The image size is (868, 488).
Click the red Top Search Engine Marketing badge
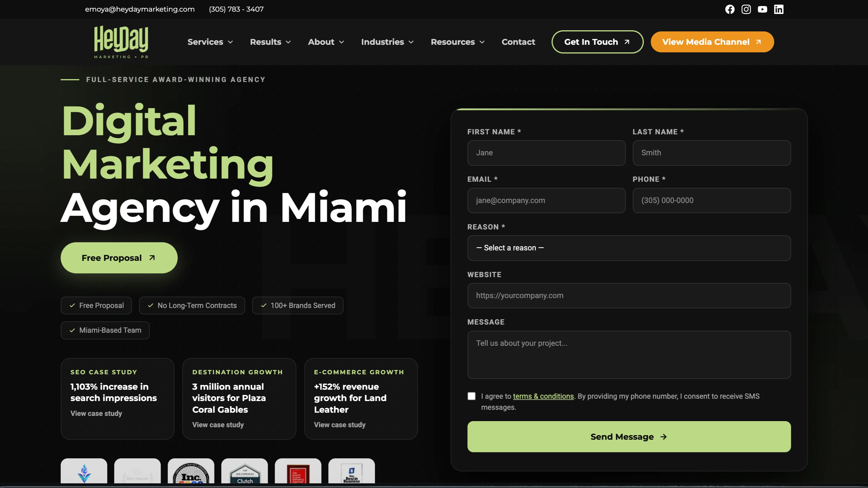coord(298,471)
